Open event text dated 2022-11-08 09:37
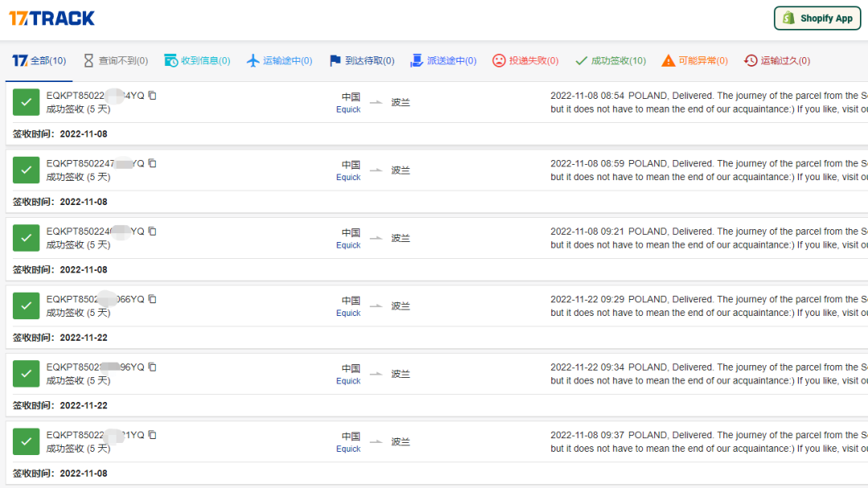The height and width of the screenshot is (488, 868). [709, 441]
